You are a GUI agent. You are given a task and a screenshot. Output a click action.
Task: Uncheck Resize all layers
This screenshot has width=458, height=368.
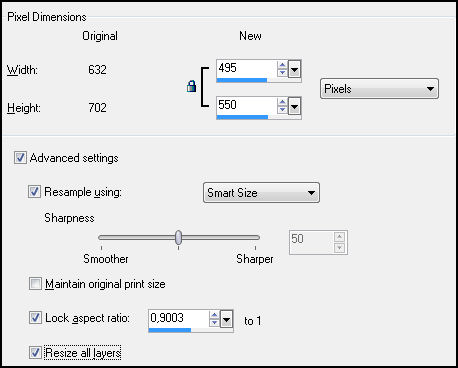pos(35,352)
